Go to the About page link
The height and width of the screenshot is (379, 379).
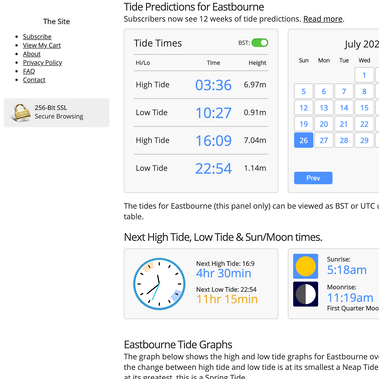click(32, 54)
